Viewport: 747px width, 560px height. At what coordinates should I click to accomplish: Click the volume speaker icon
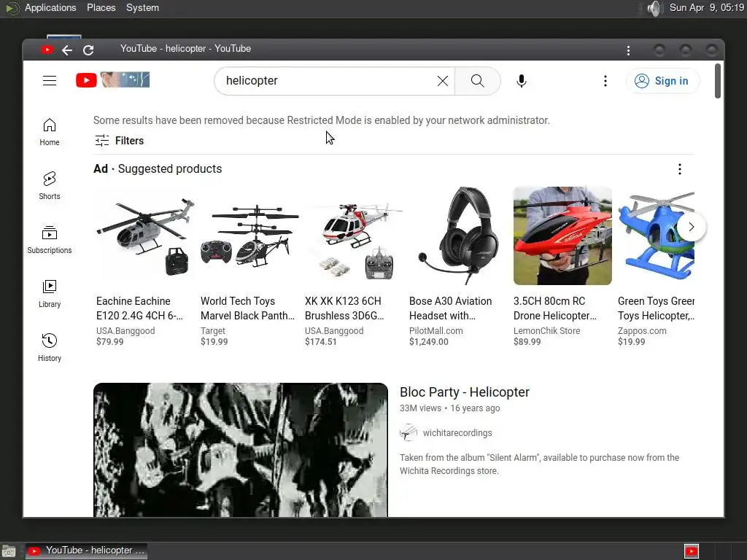point(655,8)
